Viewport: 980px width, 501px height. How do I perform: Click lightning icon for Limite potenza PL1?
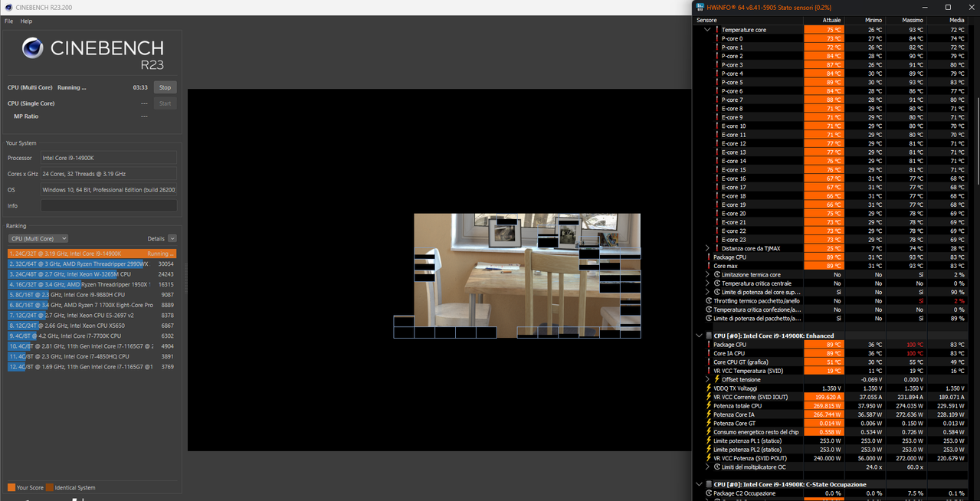pos(709,440)
